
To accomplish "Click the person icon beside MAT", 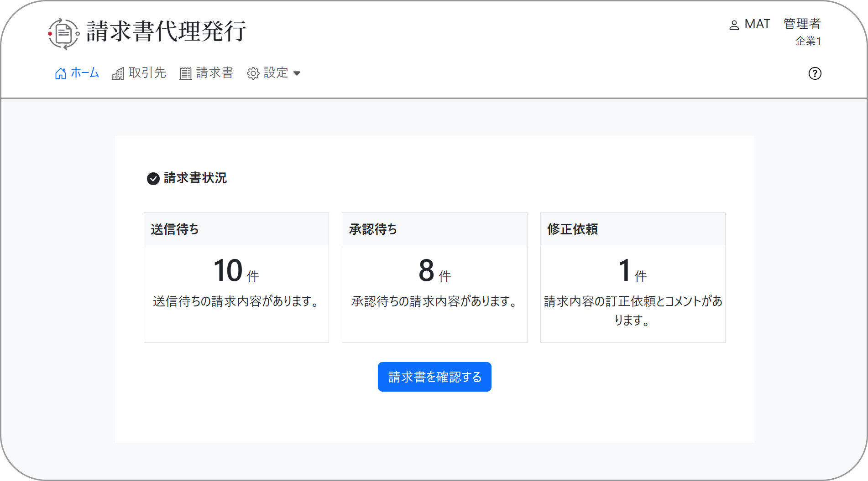I will click(x=734, y=25).
